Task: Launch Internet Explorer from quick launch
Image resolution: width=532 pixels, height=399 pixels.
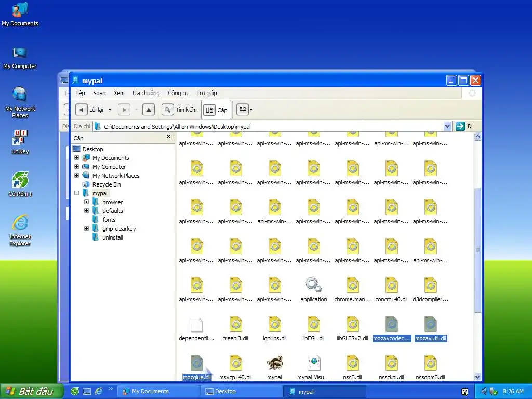Action: pos(98,392)
